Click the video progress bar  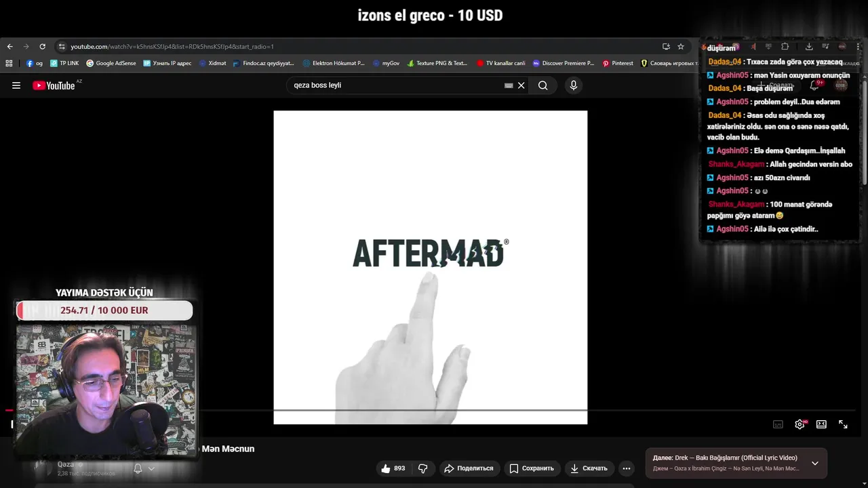pos(431,410)
